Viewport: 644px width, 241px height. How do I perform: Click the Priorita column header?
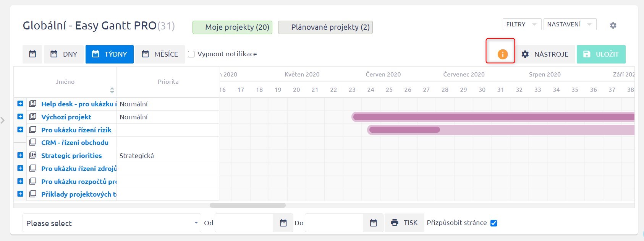coord(168,81)
